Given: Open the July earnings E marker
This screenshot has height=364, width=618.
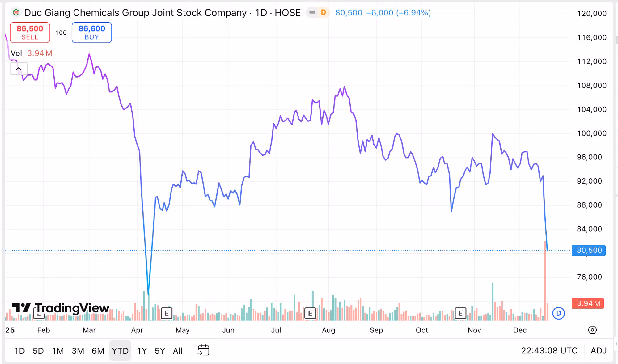Looking at the screenshot, I should click(x=310, y=313).
